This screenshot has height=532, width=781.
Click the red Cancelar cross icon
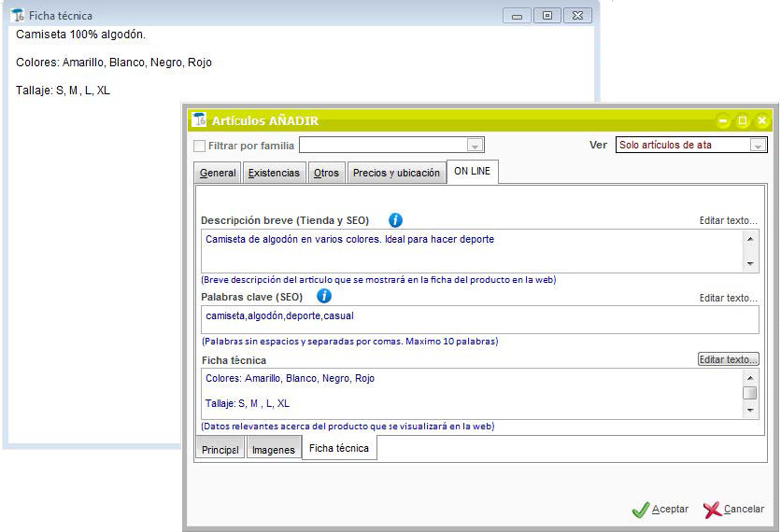[x=712, y=510]
